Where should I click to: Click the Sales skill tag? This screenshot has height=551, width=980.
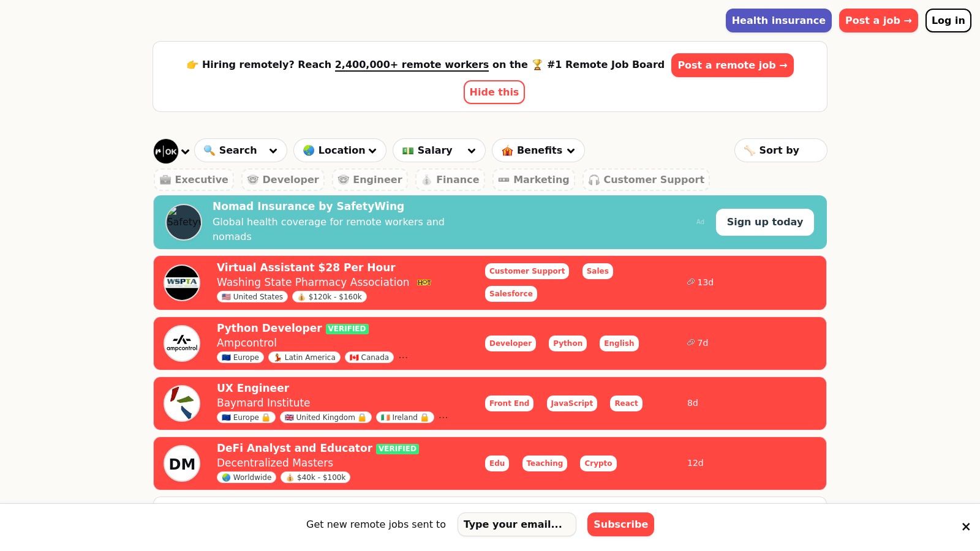(x=597, y=271)
